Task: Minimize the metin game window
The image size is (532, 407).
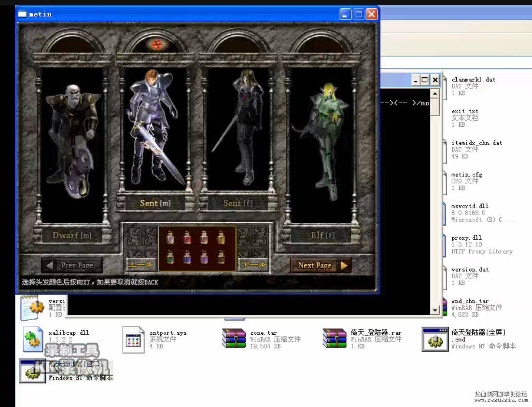Action: 345,14
